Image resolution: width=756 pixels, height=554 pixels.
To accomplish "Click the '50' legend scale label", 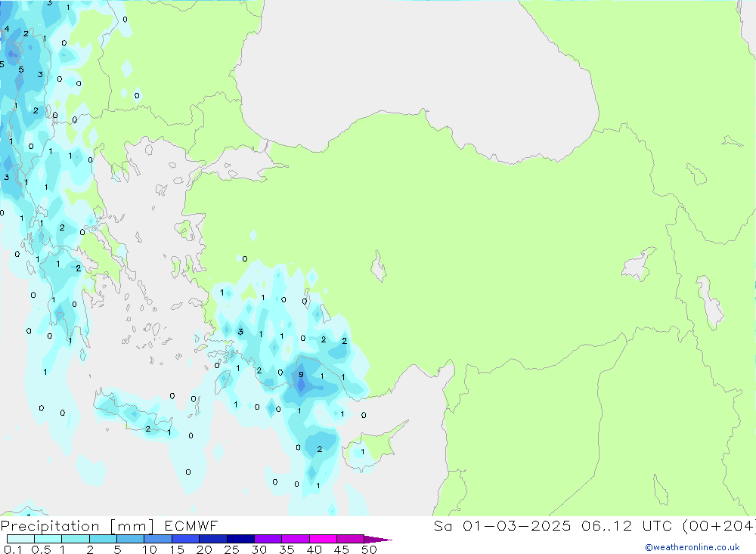I will tap(369, 549).
